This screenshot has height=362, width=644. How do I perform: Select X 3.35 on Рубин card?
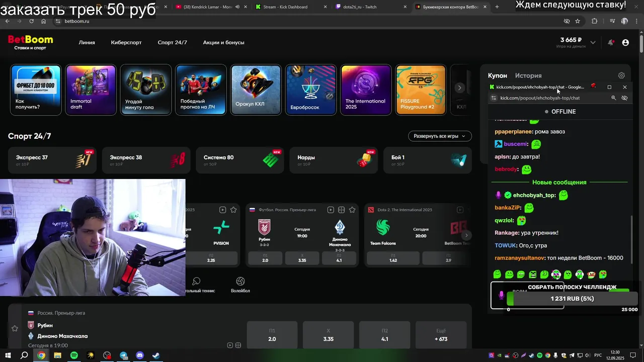pyautogui.click(x=302, y=258)
